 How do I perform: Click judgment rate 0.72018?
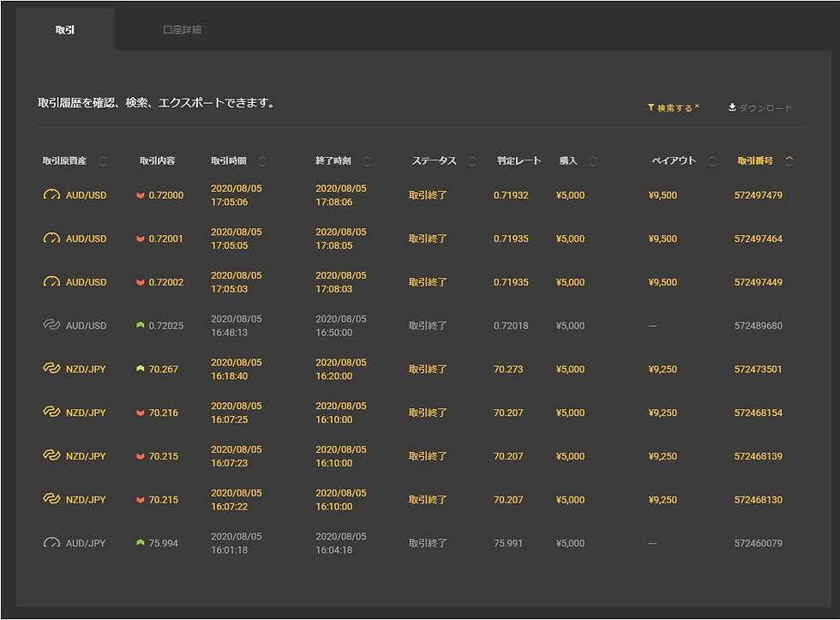(x=511, y=325)
